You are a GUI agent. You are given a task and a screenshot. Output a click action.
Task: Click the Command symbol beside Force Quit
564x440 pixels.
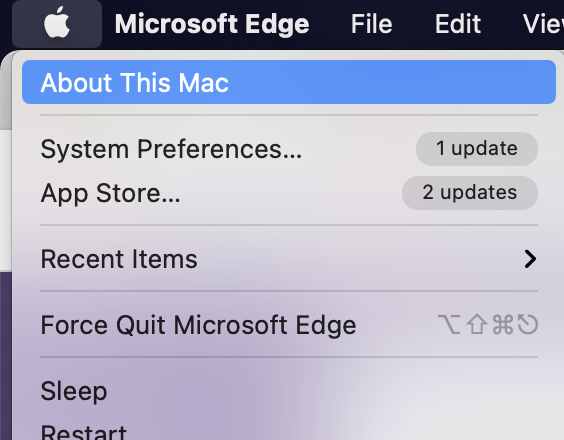(502, 324)
